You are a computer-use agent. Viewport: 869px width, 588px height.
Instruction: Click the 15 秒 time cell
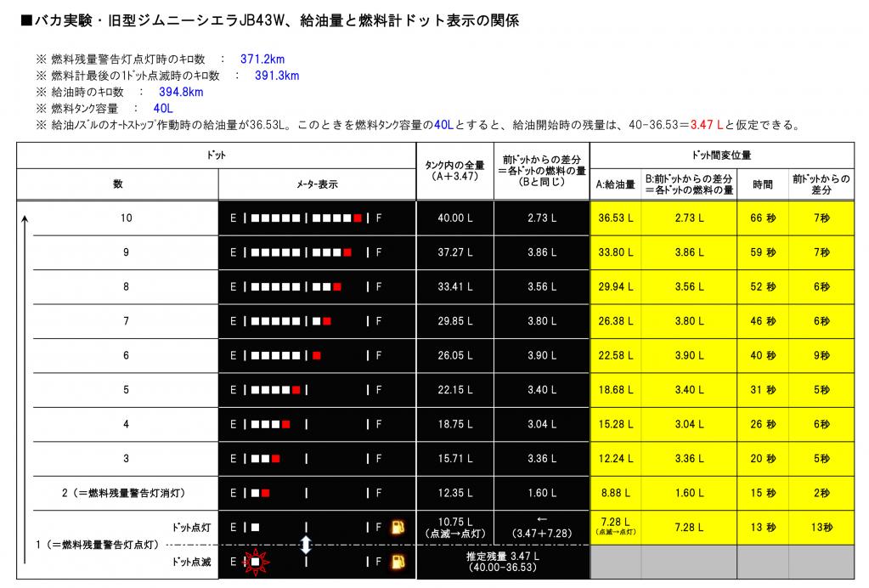pos(763,493)
